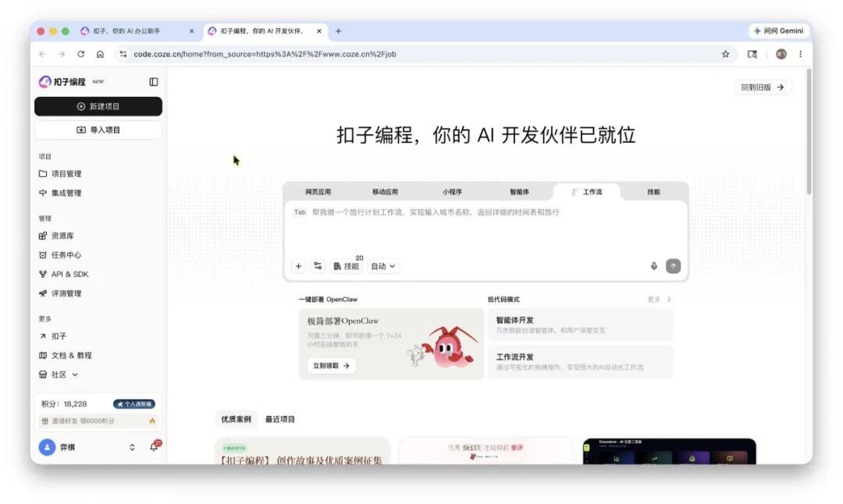Open 文档 & 教程 in the sidebar
The image size is (843, 504).
click(x=66, y=356)
